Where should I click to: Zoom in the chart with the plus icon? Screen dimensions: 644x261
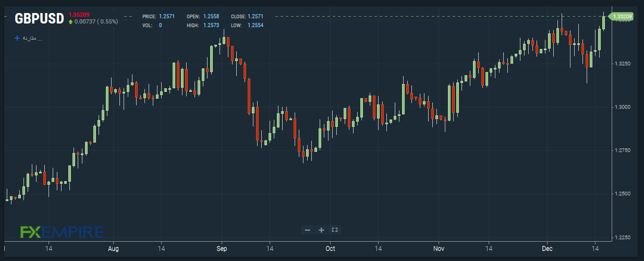321,230
